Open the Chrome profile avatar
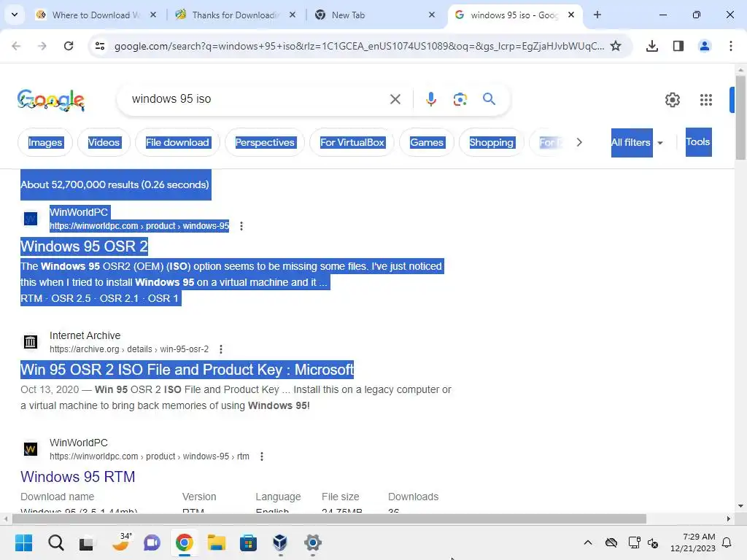Screen dimensions: 747x560 pos(704,46)
